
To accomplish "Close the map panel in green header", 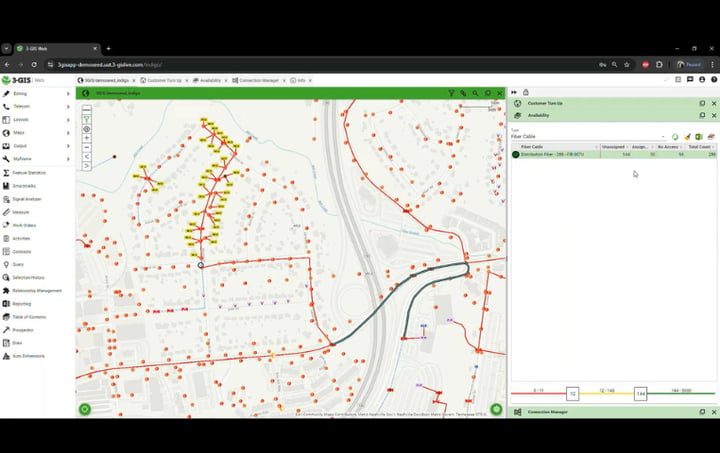I will (x=500, y=93).
